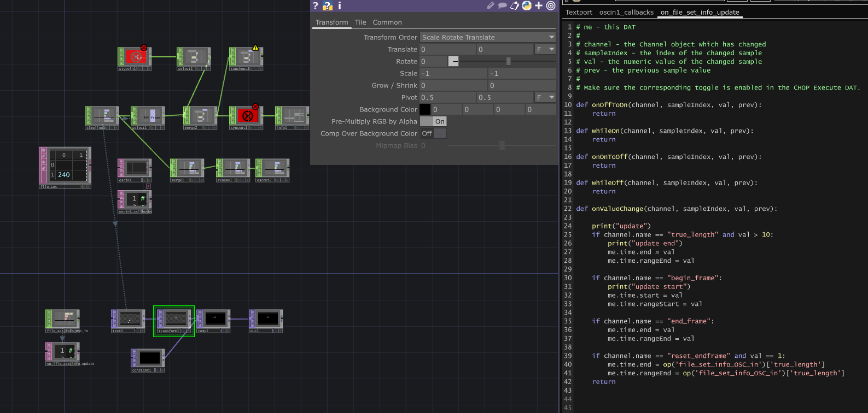The height and width of the screenshot is (413, 868).
Task: Click the Scale X field showing -1
Action: pyautogui.click(x=453, y=73)
